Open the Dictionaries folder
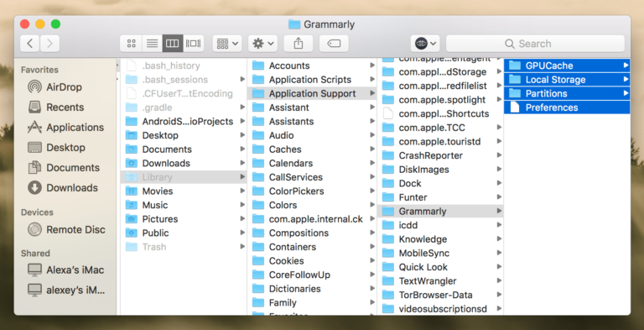The width and height of the screenshot is (644, 330). click(312, 289)
